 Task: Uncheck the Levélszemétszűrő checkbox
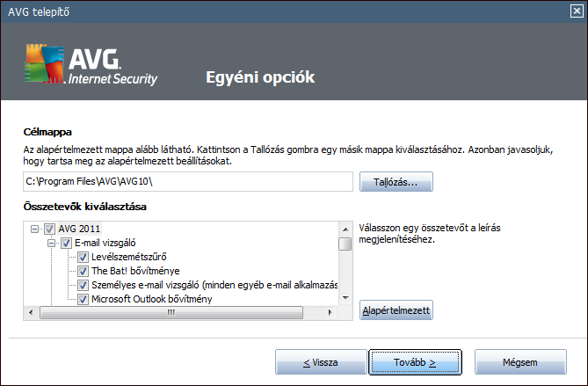[x=83, y=258]
